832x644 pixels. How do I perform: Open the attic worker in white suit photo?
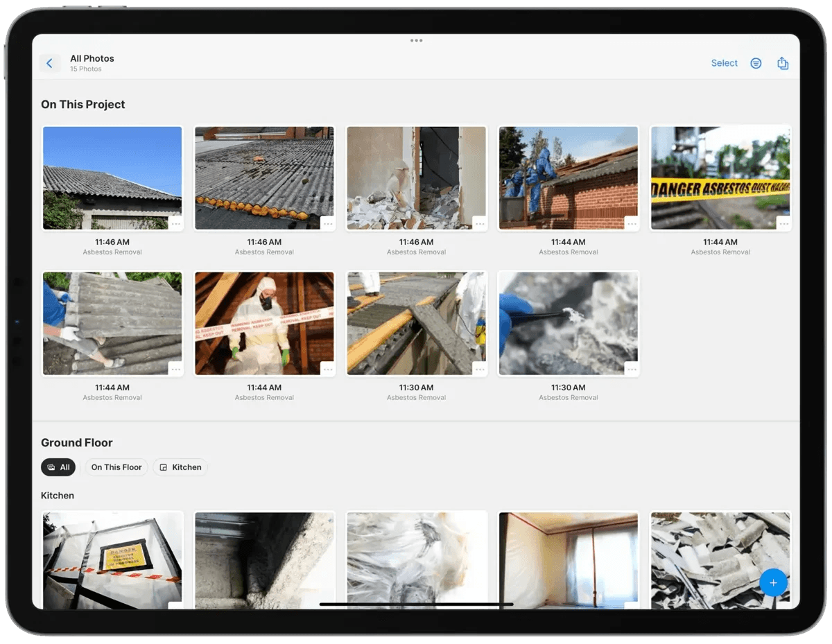[264, 323]
